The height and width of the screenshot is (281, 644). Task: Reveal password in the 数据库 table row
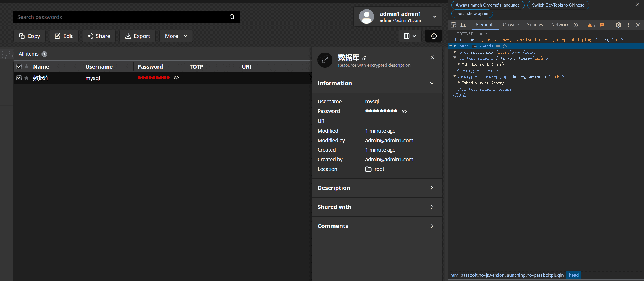176,78
